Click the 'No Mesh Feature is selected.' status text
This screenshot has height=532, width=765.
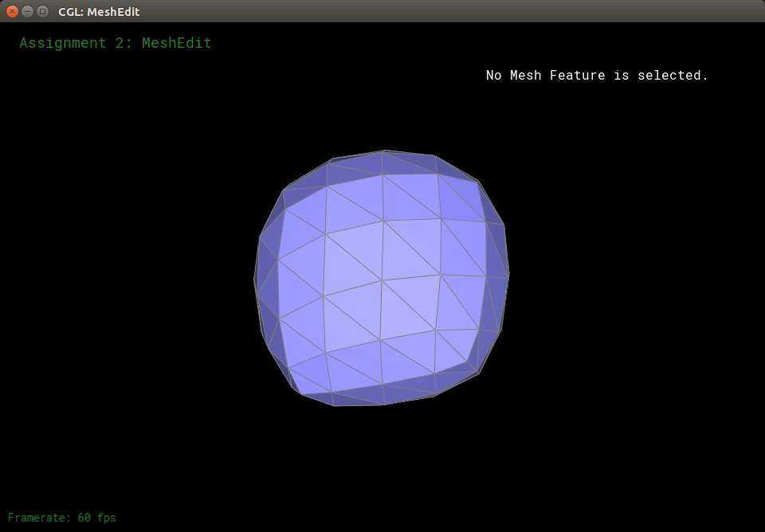597,75
